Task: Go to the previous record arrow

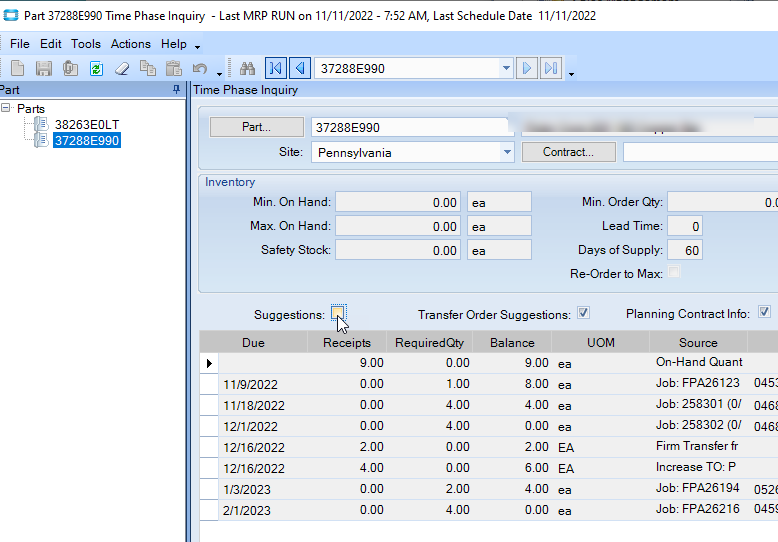Action: (x=299, y=68)
